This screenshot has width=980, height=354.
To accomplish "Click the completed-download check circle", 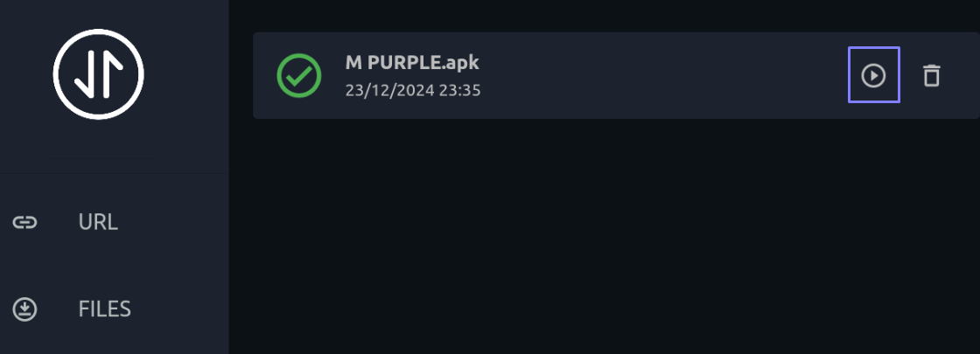I will point(299,75).
